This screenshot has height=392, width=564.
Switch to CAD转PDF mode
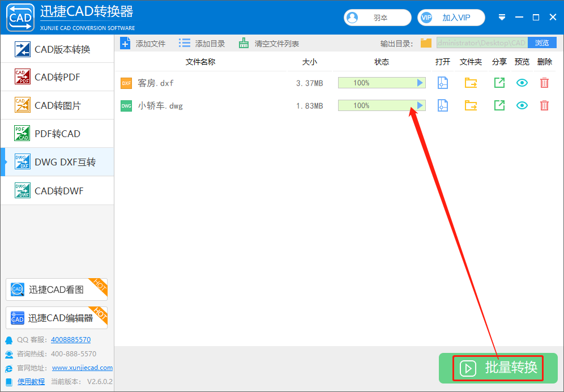[x=57, y=76]
